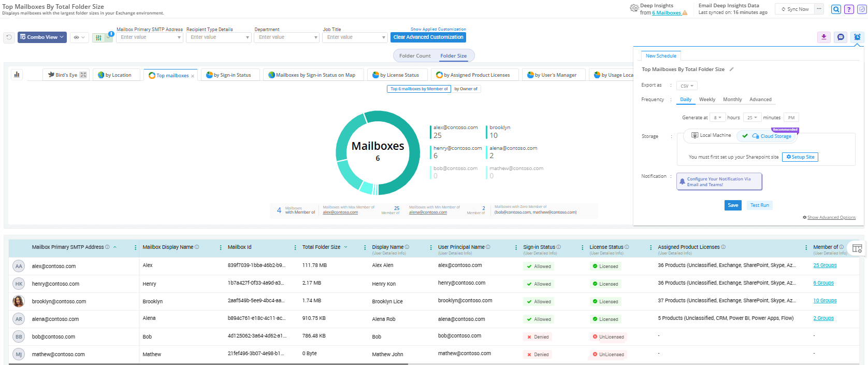Select the by Owner of toggle
Screen dimensions: 868x365
pyautogui.click(x=466, y=89)
